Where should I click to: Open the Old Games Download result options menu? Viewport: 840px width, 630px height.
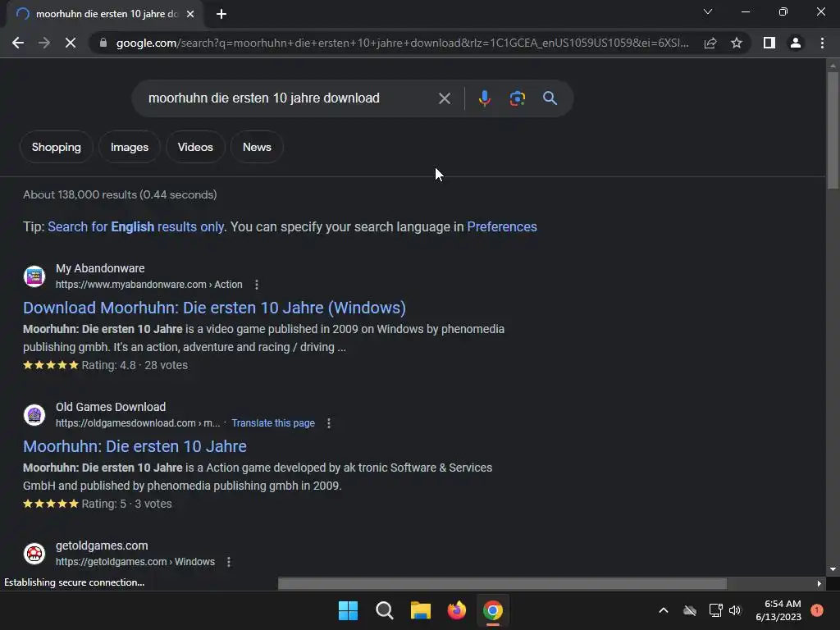pos(329,423)
